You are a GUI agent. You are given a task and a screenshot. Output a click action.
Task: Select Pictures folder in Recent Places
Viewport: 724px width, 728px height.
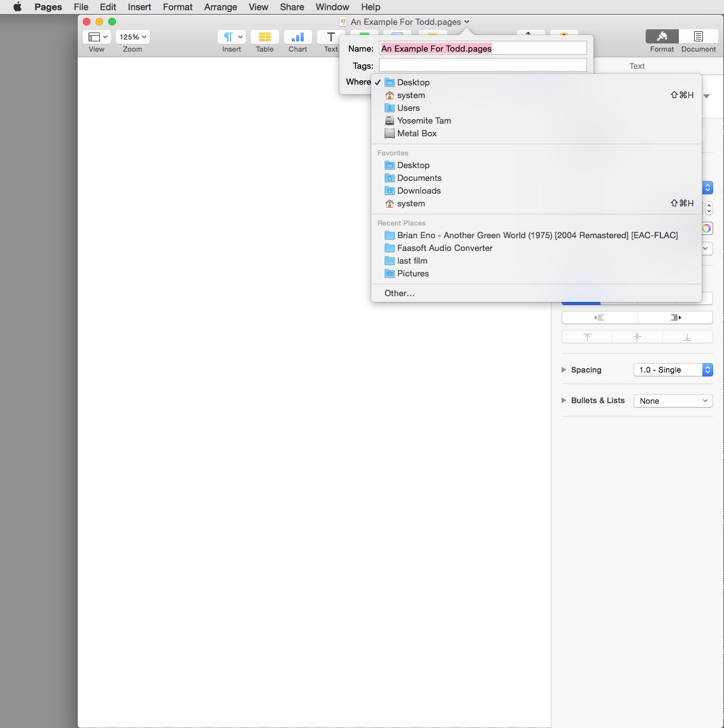(x=536, y=273)
